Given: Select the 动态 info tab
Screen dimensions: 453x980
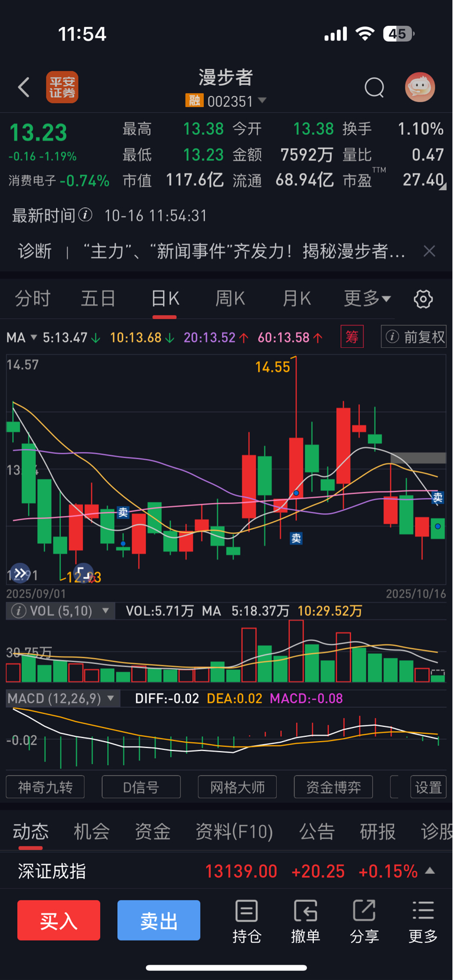Looking at the screenshot, I should (31, 831).
